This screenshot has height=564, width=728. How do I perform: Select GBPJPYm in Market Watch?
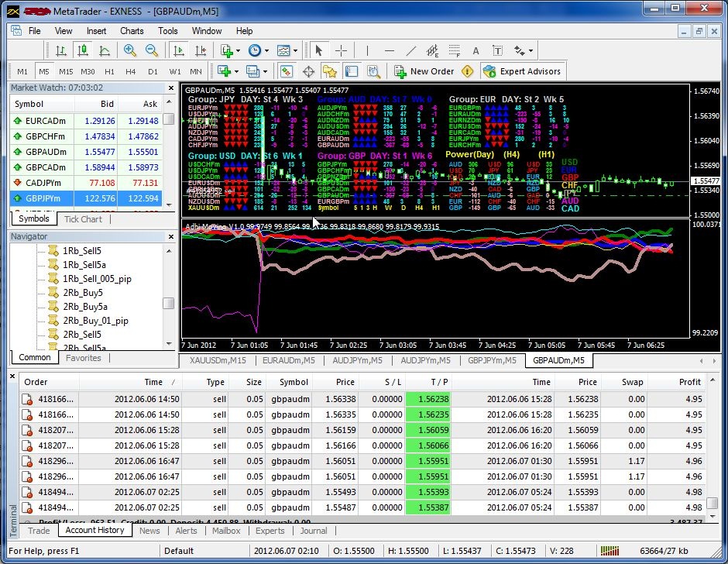pyautogui.click(x=86, y=198)
